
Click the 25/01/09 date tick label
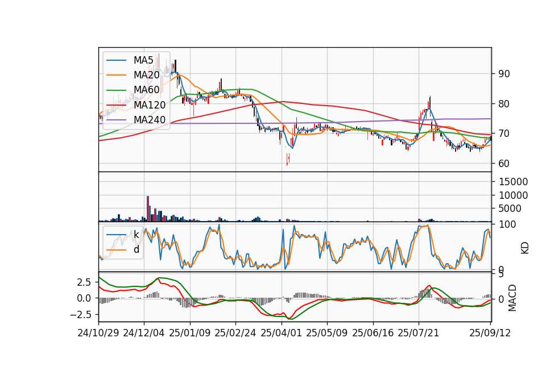pos(190,333)
